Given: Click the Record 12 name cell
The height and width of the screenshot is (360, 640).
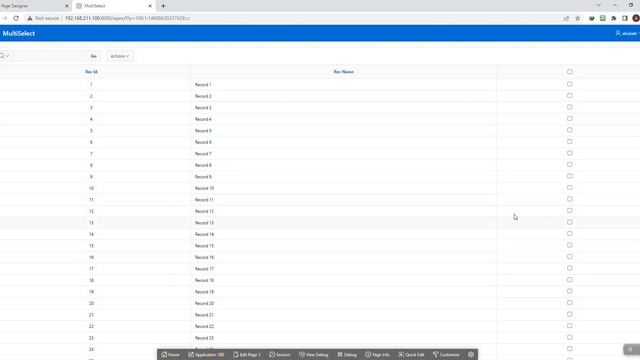Looking at the screenshot, I should point(343,211).
